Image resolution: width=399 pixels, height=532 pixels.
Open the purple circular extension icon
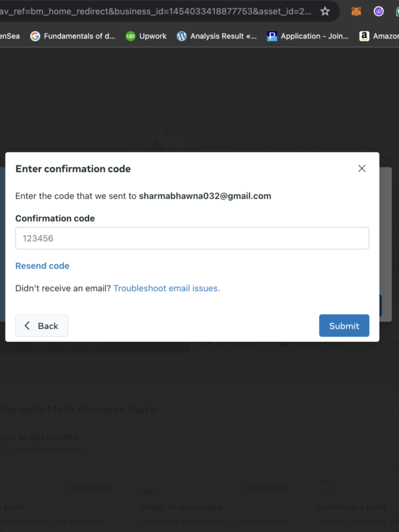[x=378, y=11]
